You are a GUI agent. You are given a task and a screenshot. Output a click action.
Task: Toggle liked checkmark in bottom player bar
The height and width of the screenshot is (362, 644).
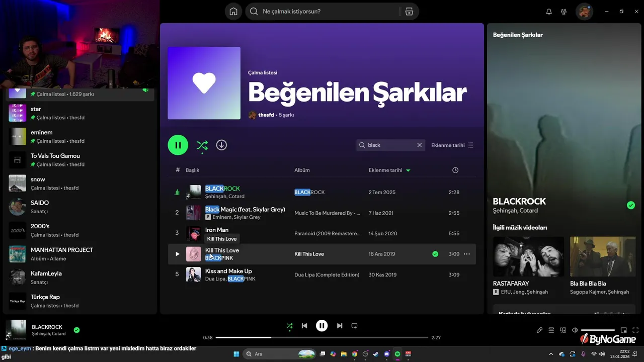pos(76,330)
